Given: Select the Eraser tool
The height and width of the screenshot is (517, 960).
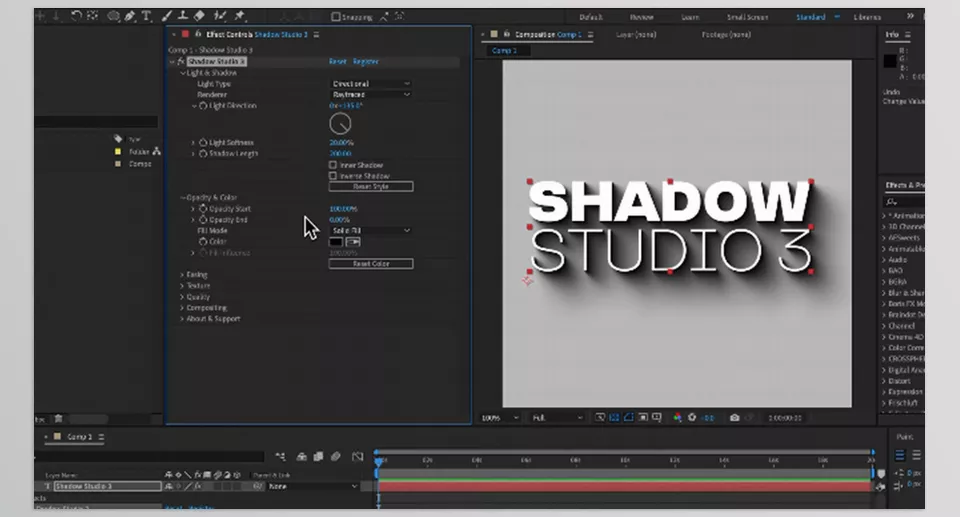Looking at the screenshot, I should [x=199, y=17].
